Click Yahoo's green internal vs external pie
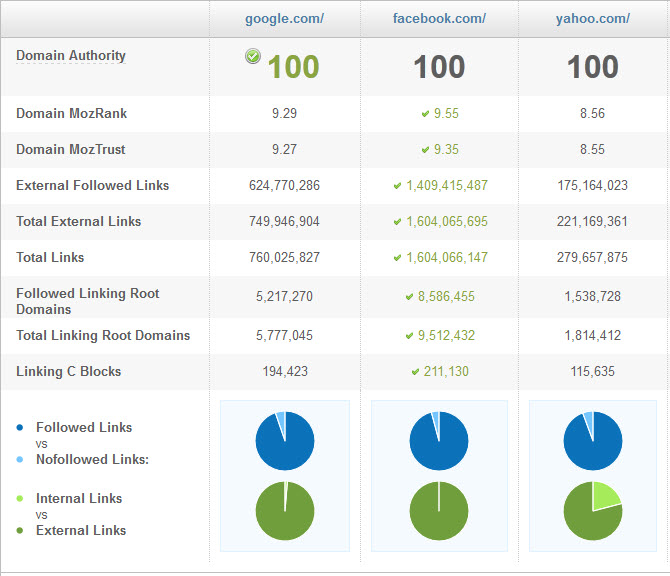This screenshot has width=670, height=576. (593, 511)
